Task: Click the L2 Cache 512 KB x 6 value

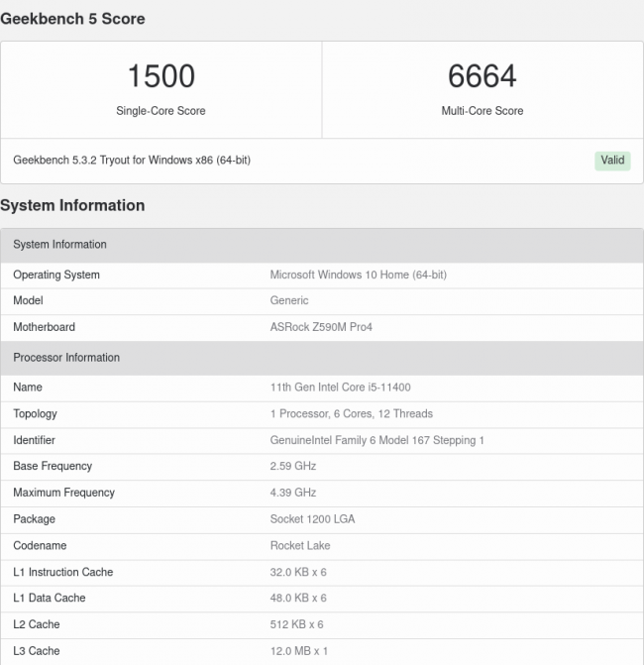Action: (296, 624)
